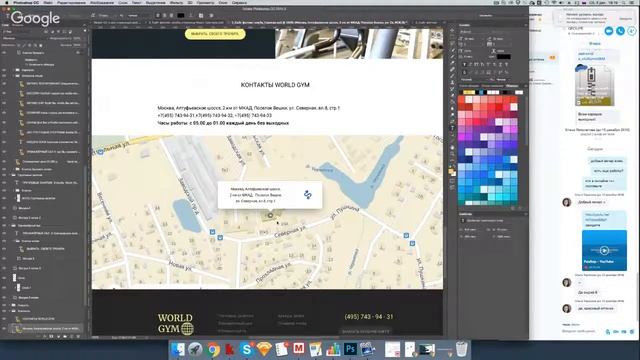640x360 pixels.
Task: Switch to the Образцы swatches tab
Action: 512,86
